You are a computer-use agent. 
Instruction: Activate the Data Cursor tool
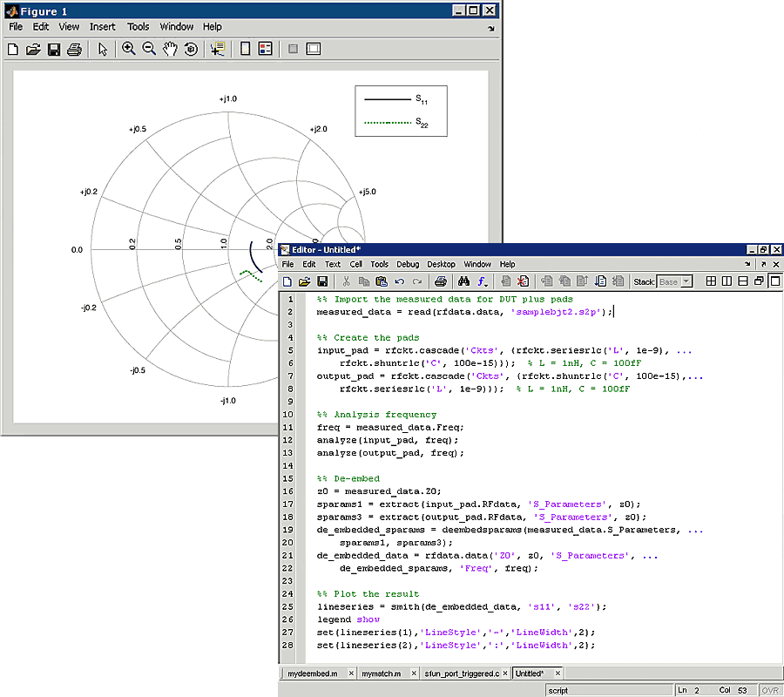(x=218, y=49)
